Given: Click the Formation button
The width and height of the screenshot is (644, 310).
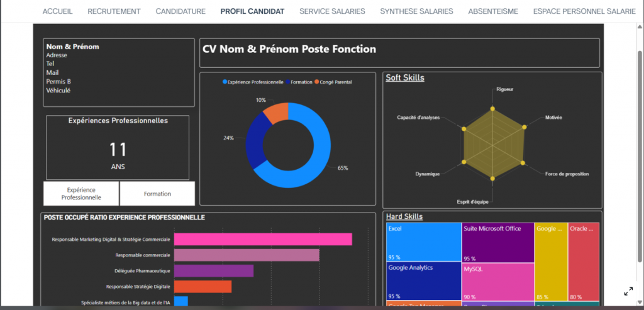Looking at the screenshot, I should 157,194.
